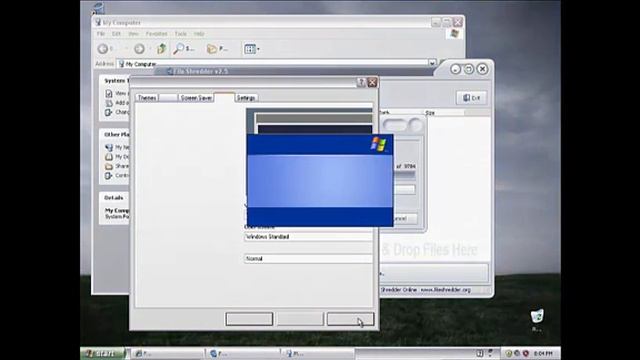
Task: Open the Edit menu in My Computer
Action: [116, 34]
